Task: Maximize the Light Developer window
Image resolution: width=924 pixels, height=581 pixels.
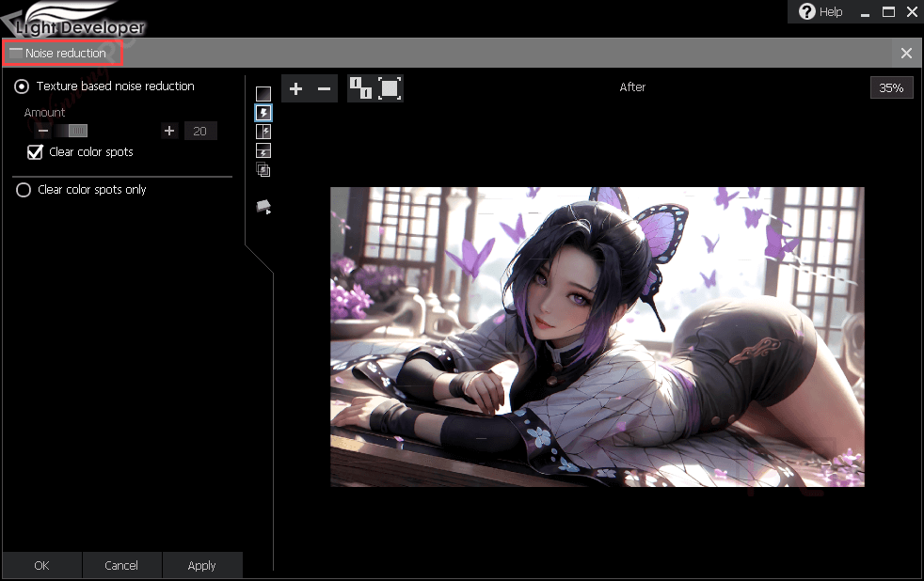Action: [888, 12]
